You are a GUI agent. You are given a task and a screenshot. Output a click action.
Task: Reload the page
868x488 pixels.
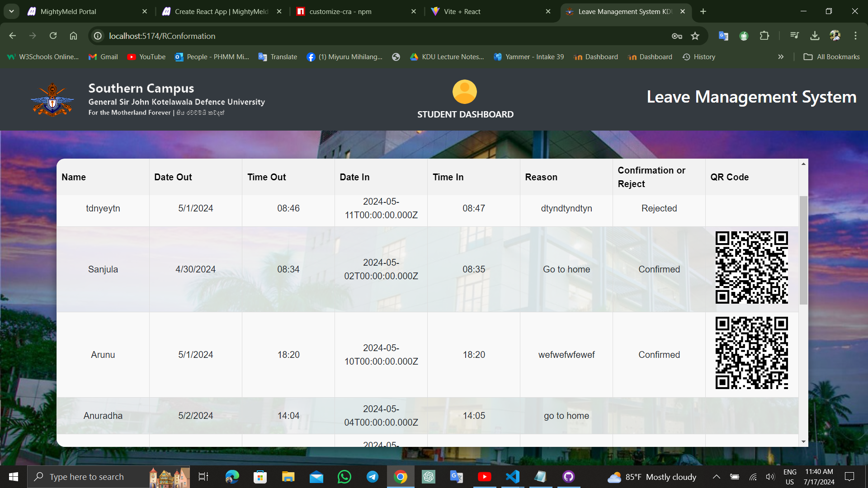pyautogui.click(x=53, y=36)
